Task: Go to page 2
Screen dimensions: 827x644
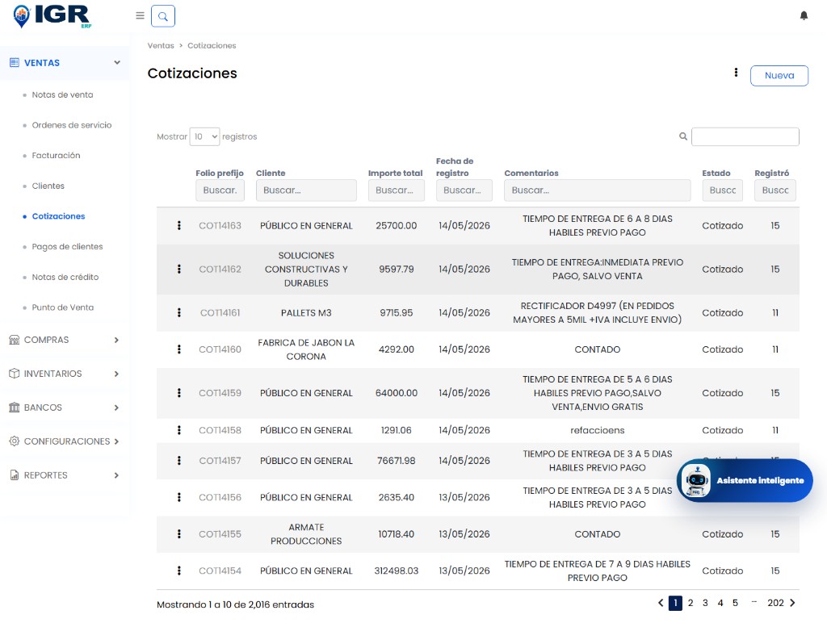Action: (691, 603)
